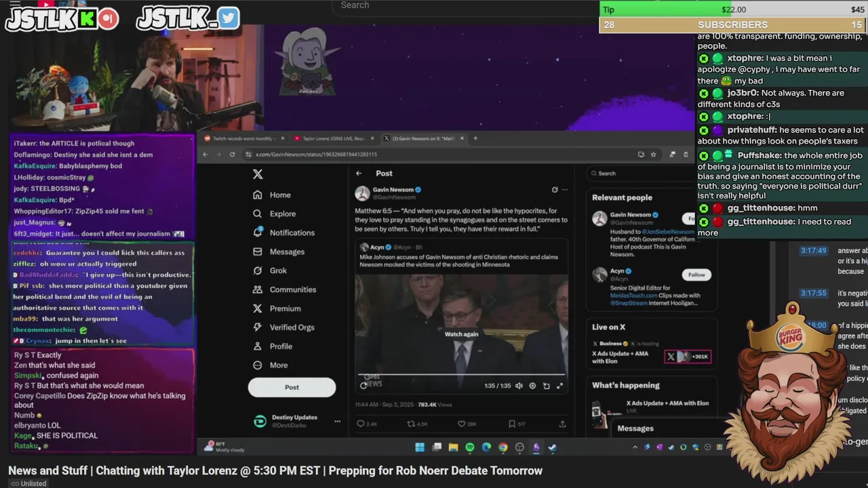868x488 pixels.
Task: Open Spotify from the taskbar
Action: [x=470, y=447]
